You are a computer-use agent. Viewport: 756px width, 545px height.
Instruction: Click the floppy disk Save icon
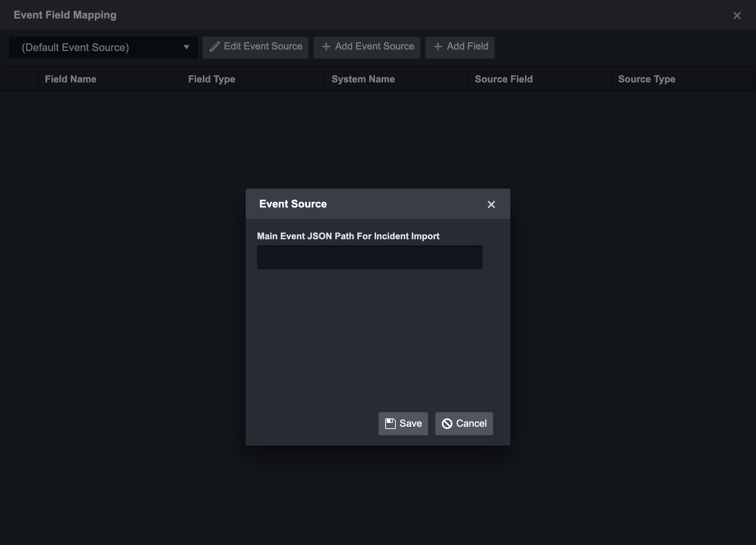click(x=390, y=423)
